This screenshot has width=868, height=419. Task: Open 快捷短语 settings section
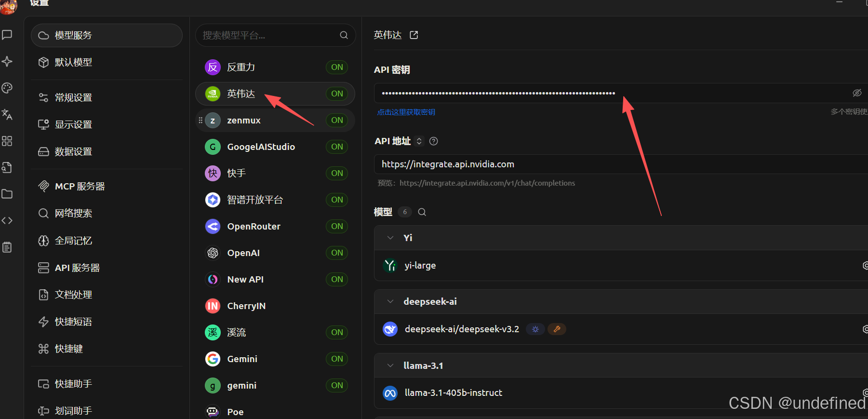(107, 322)
